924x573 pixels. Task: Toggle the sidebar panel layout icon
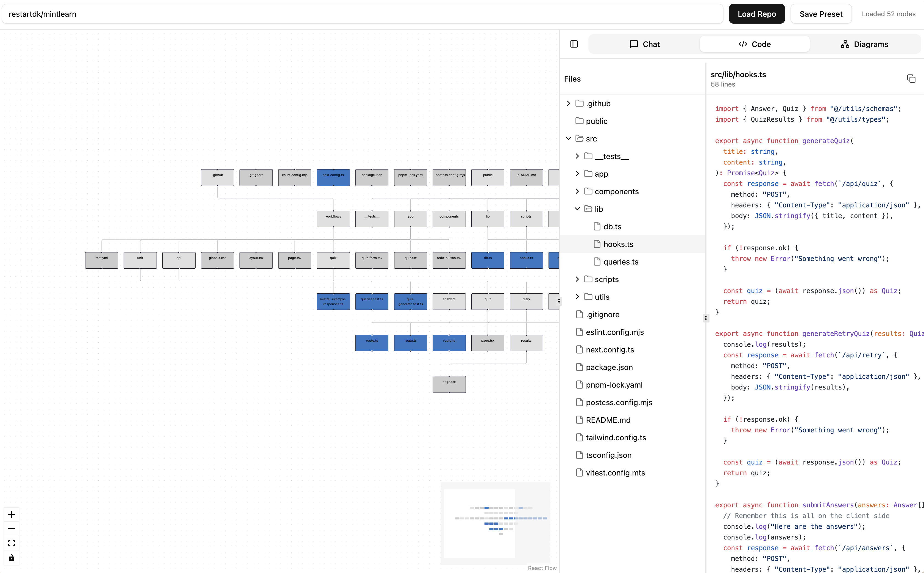click(x=574, y=44)
